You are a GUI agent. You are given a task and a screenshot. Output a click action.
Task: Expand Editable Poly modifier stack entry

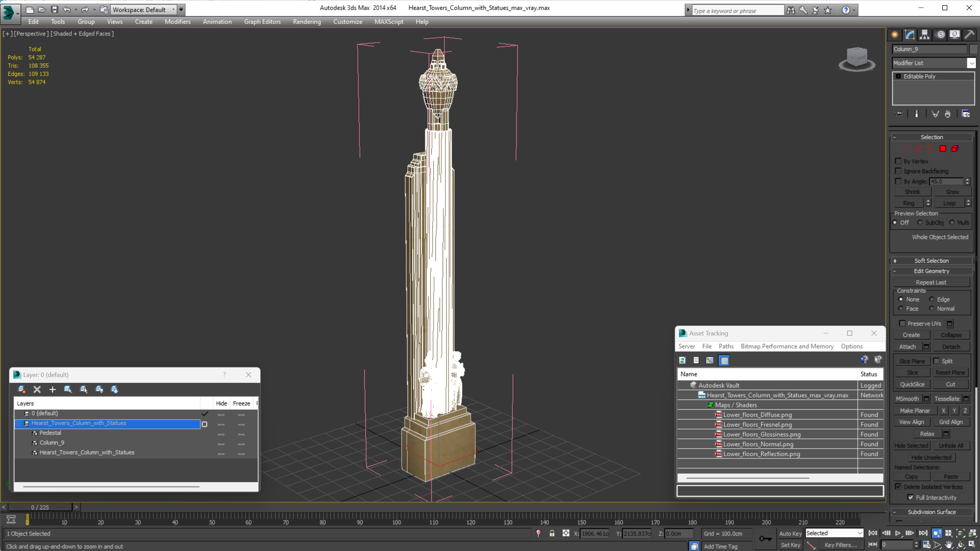(x=898, y=76)
